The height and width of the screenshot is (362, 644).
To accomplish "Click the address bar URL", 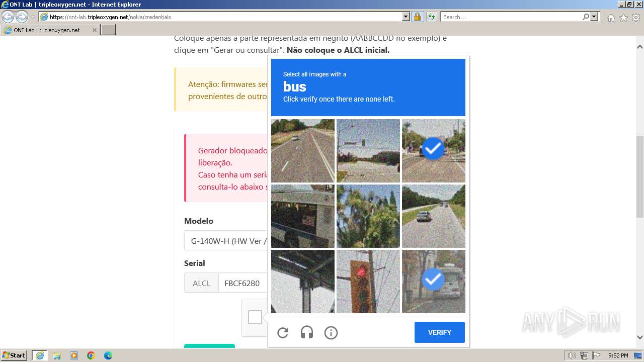I will (110, 17).
